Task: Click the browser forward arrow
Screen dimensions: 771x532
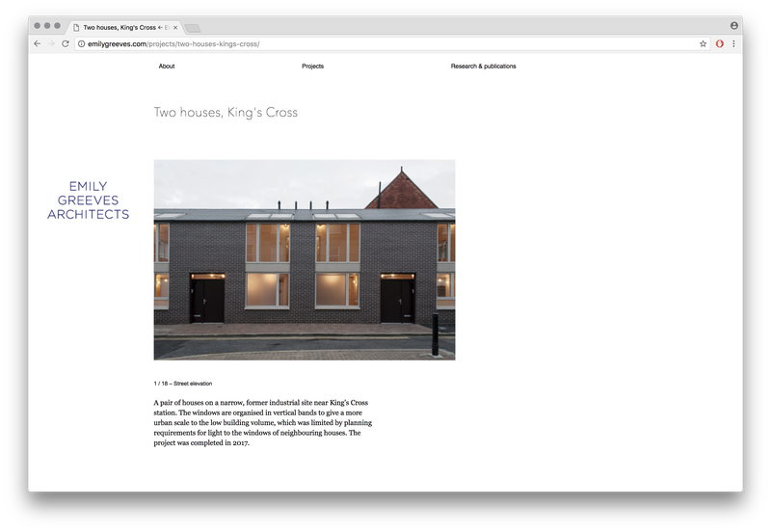Action: (51, 43)
